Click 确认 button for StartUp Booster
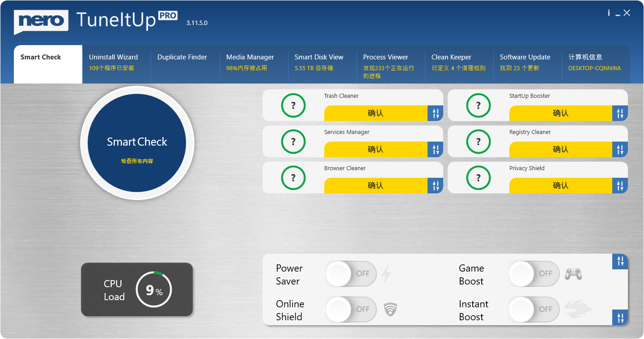The height and width of the screenshot is (339, 644). [561, 113]
